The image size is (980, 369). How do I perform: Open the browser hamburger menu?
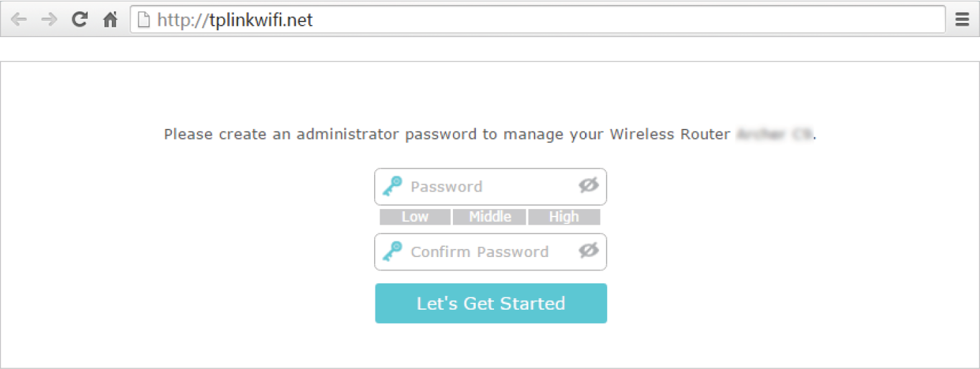pyautogui.click(x=962, y=20)
